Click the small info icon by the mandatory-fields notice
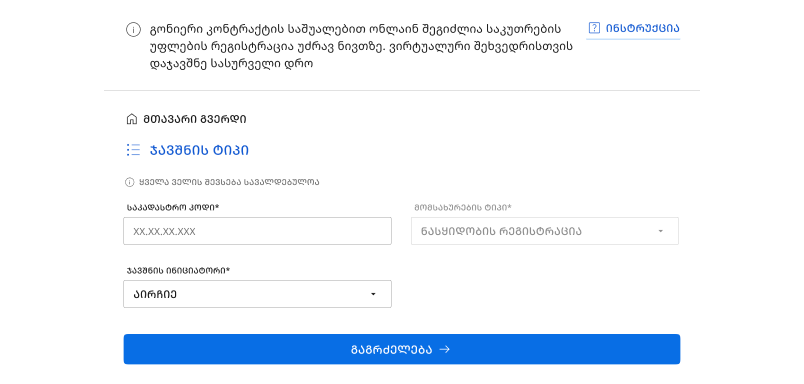The height and width of the screenshot is (384, 804). (x=130, y=182)
